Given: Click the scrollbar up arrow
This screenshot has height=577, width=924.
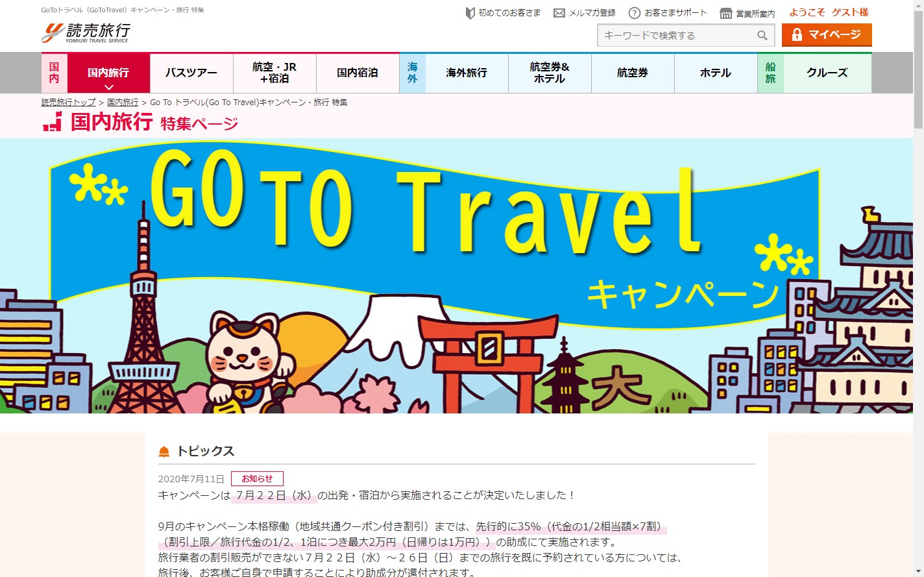Looking at the screenshot, I should 918,5.
